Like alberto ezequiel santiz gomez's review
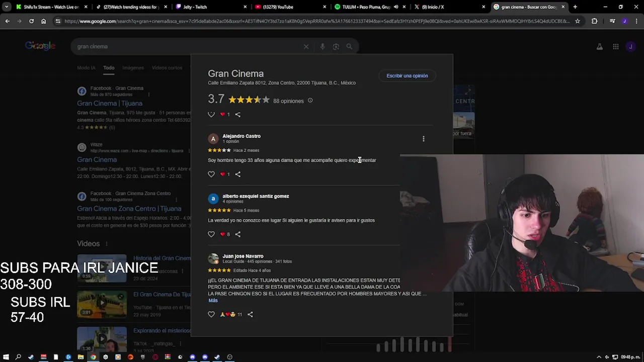Image resolution: width=644 pixels, height=362 pixels. click(x=211, y=234)
